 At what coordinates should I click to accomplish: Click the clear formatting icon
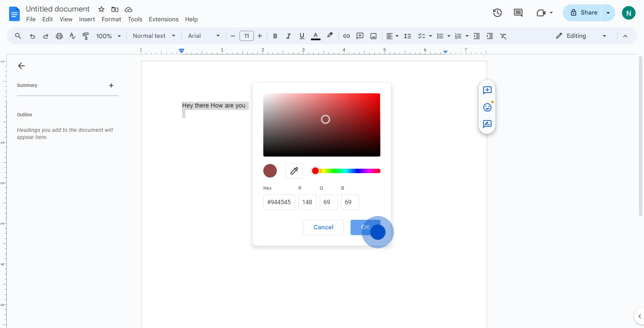(x=503, y=36)
